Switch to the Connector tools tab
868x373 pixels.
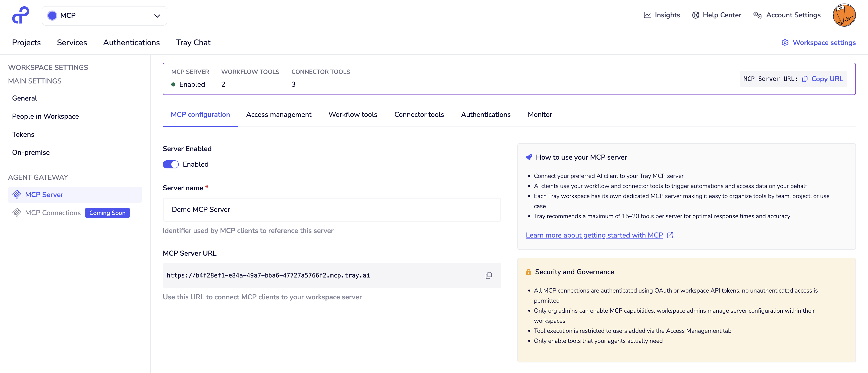(419, 115)
